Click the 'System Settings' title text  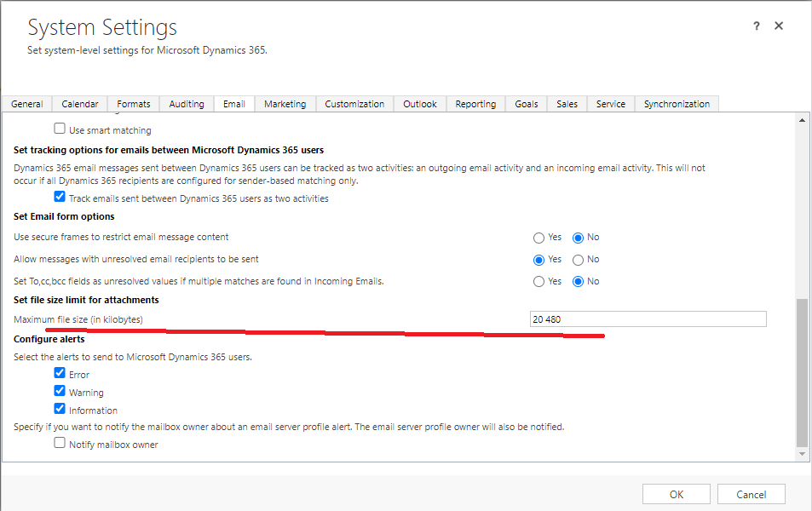pos(102,27)
